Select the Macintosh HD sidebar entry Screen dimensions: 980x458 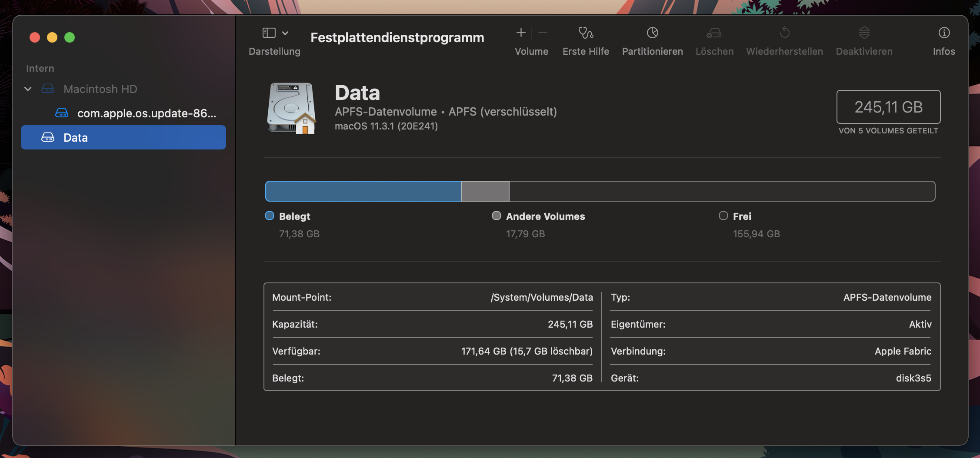click(100, 89)
